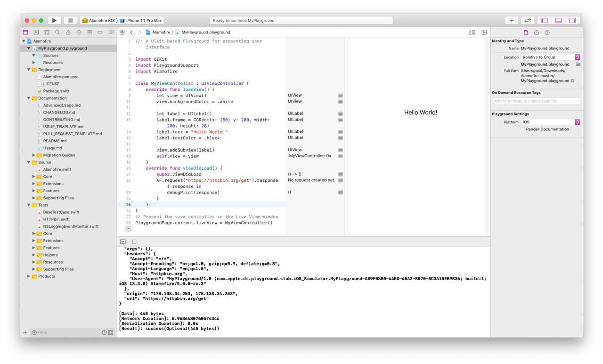The height and width of the screenshot is (364, 603).
Task: Expand the Products group
Action: [29, 276]
